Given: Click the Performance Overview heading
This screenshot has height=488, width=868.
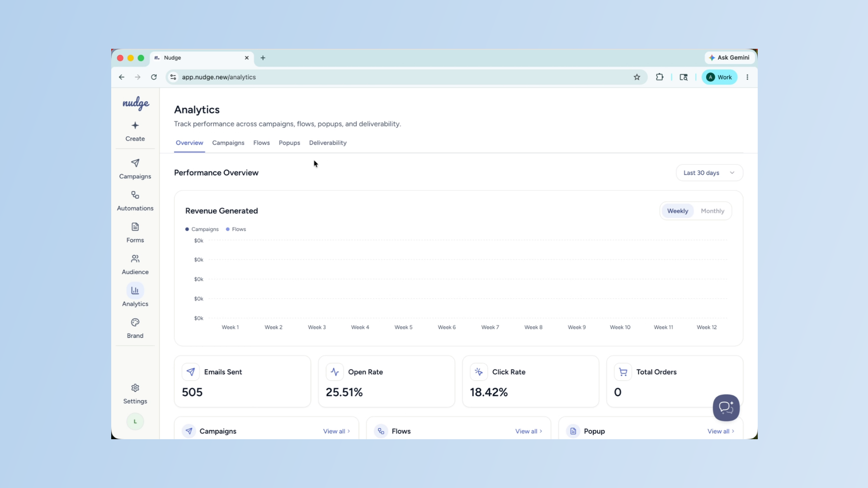Looking at the screenshot, I should [216, 173].
